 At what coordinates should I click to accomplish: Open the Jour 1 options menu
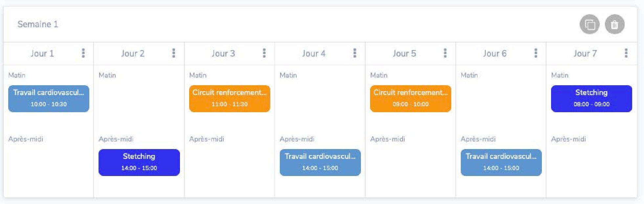pos(83,53)
